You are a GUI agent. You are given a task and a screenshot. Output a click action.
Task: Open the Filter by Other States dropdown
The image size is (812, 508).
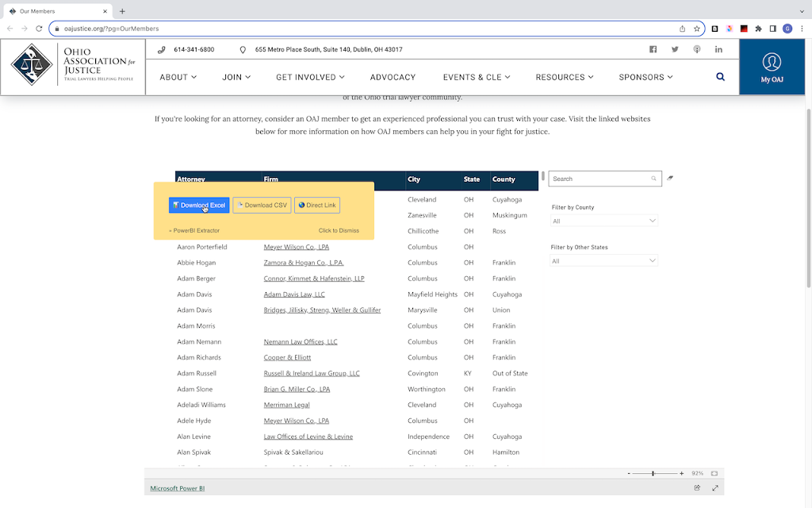(603, 260)
